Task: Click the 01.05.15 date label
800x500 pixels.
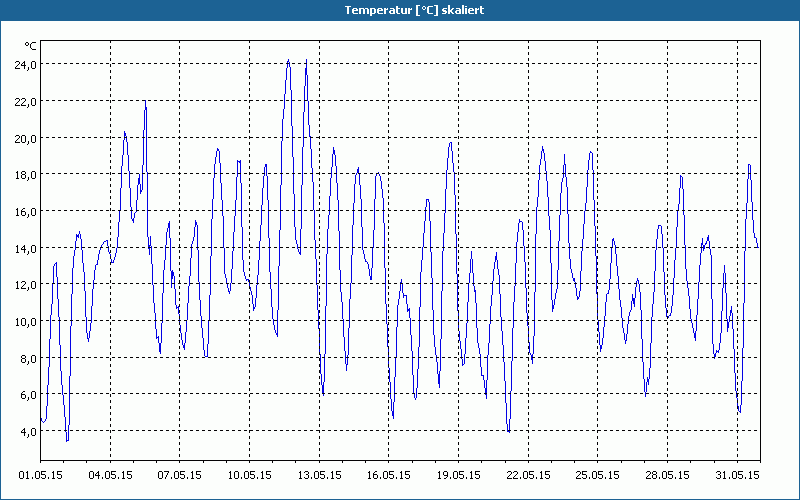Action: coord(41,475)
